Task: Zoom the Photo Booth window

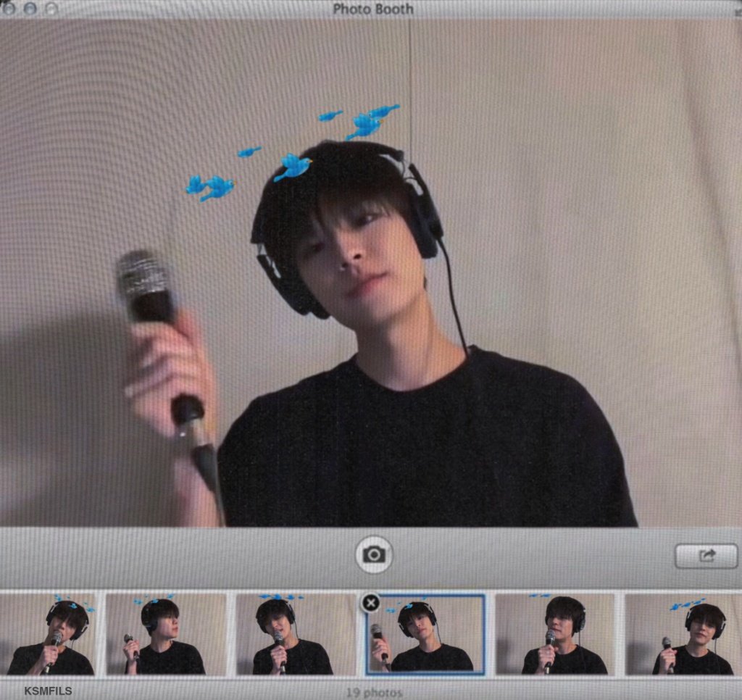Action: click(51, 9)
